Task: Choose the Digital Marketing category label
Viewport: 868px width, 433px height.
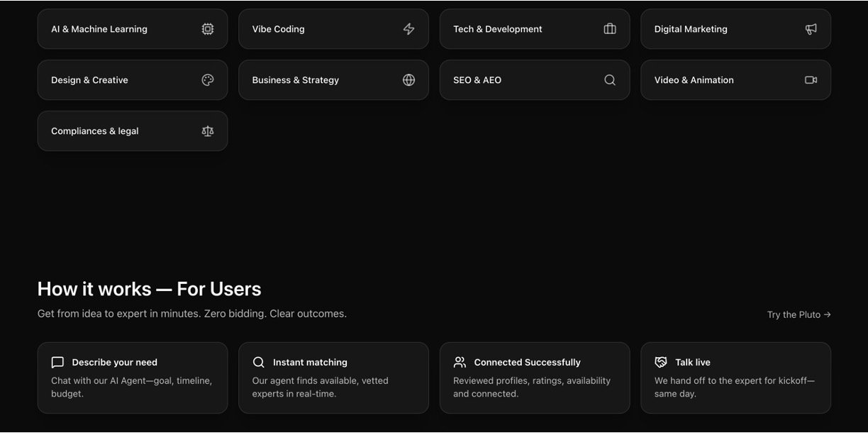Action: click(x=691, y=29)
